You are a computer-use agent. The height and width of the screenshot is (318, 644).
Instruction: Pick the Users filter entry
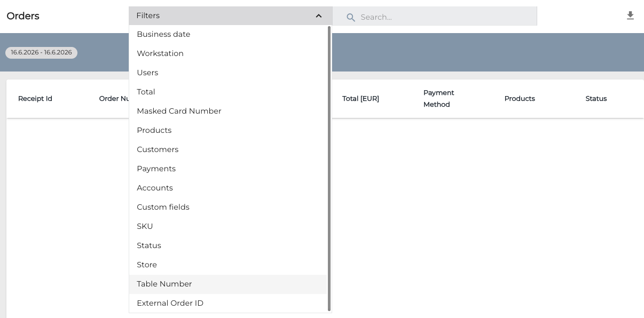click(x=228, y=73)
